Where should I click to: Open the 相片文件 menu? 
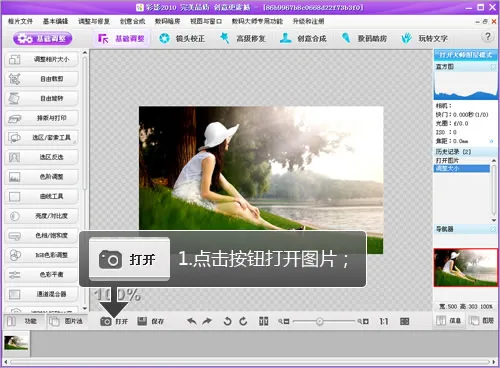(x=20, y=21)
